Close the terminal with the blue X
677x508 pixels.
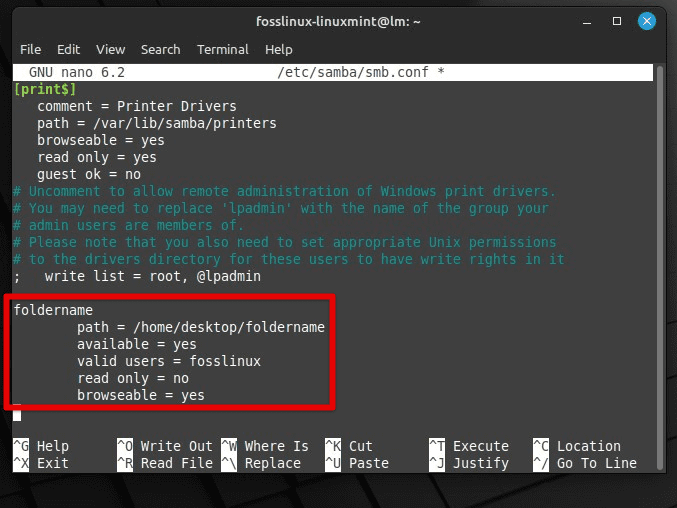click(x=647, y=21)
